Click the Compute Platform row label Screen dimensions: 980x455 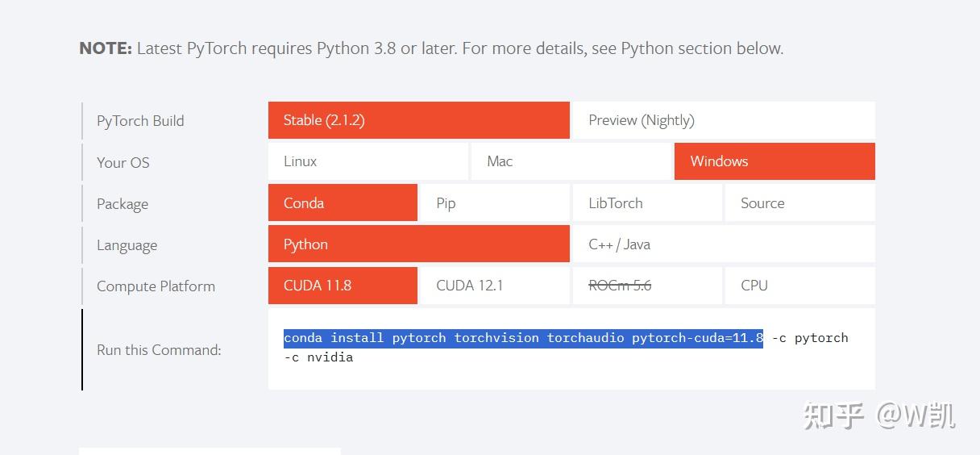(x=156, y=286)
